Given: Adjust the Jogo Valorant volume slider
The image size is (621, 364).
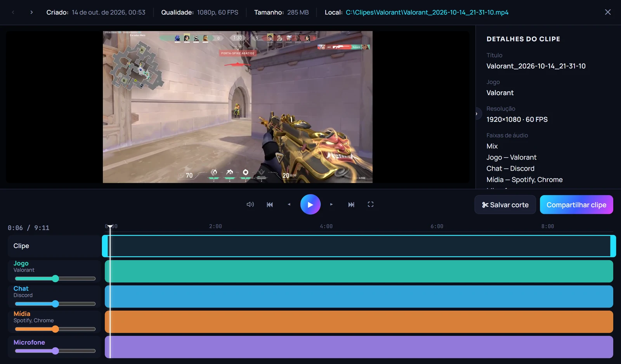Looking at the screenshot, I should click(x=55, y=279).
